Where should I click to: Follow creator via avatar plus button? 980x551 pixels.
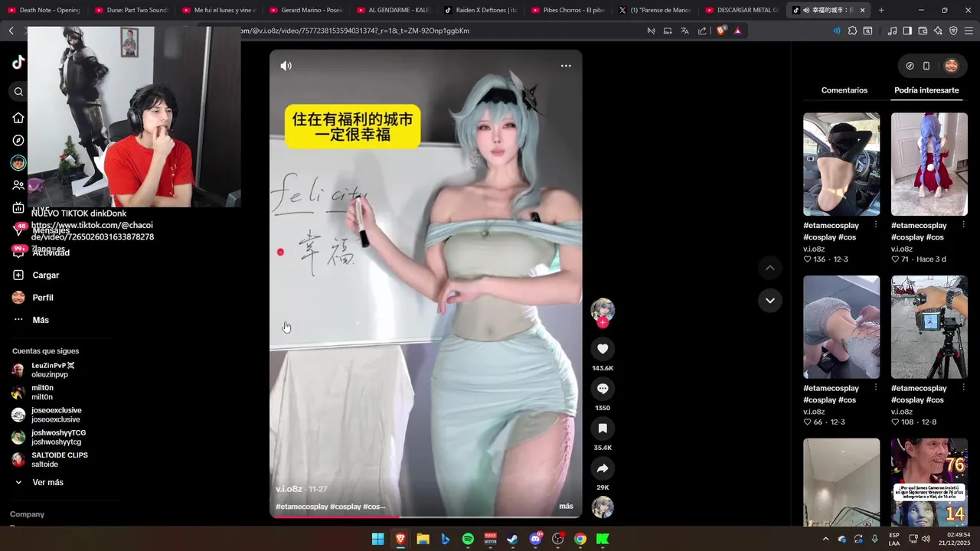[603, 323]
